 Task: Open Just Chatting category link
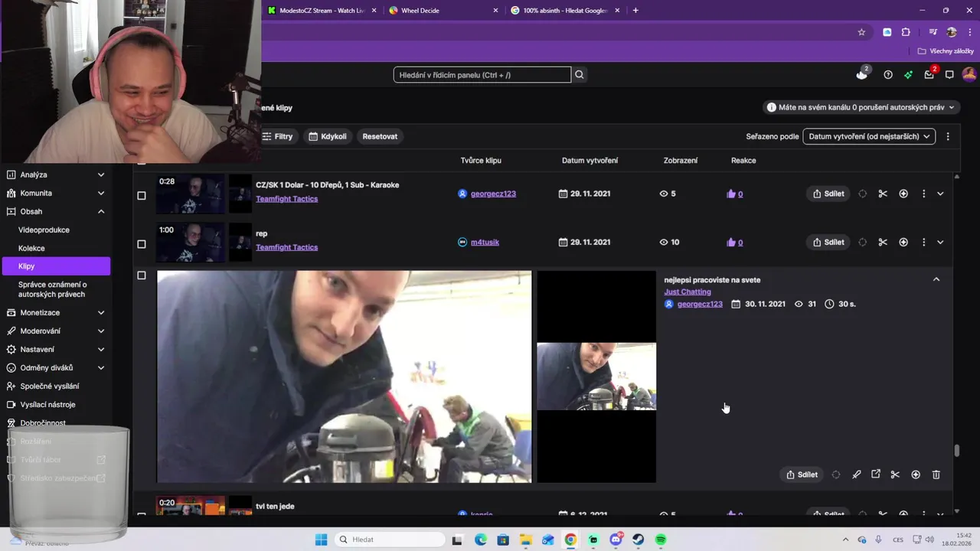pyautogui.click(x=688, y=292)
